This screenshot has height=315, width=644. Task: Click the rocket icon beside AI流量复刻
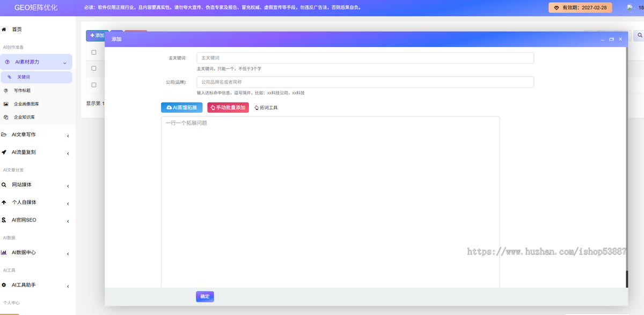(x=4, y=152)
